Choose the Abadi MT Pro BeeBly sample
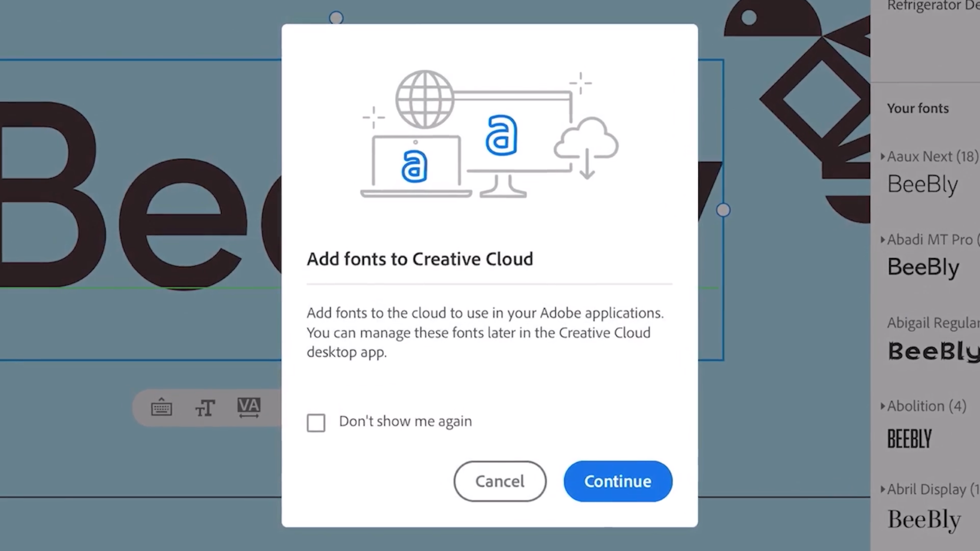 (923, 268)
